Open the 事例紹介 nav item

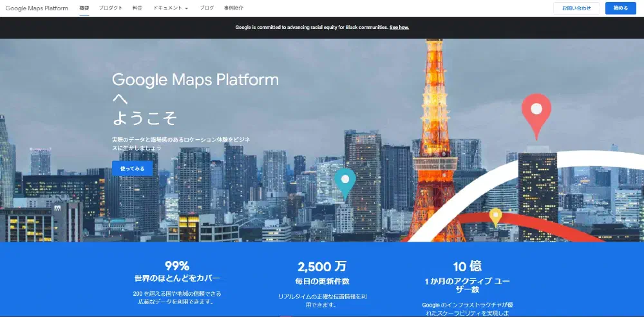point(234,8)
